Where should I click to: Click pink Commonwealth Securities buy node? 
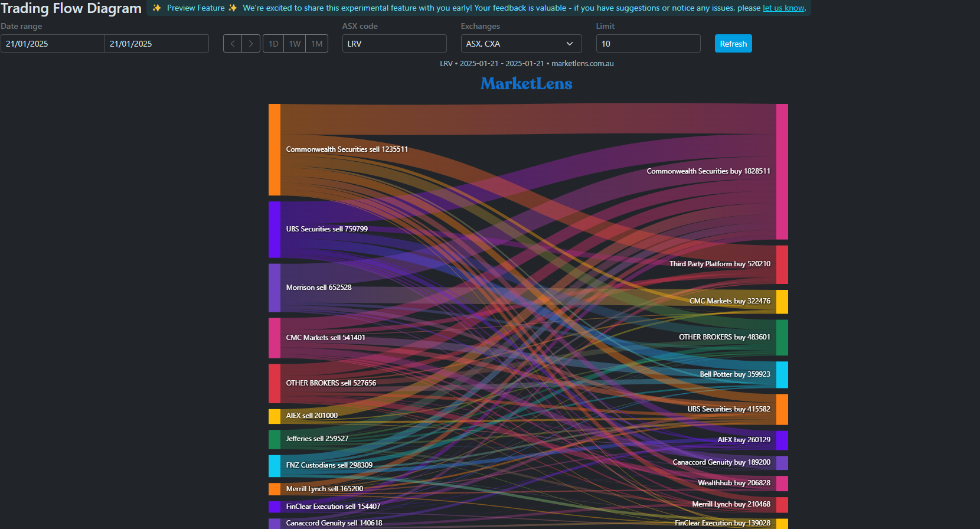coord(782,172)
